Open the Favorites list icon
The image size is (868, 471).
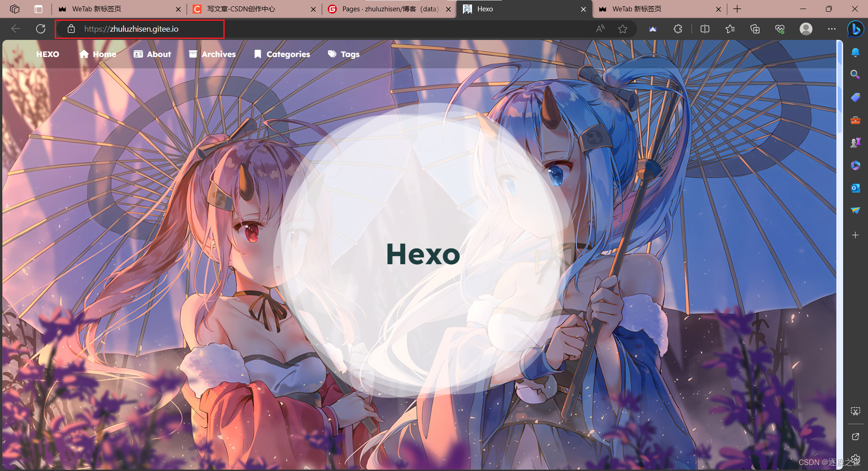point(730,29)
